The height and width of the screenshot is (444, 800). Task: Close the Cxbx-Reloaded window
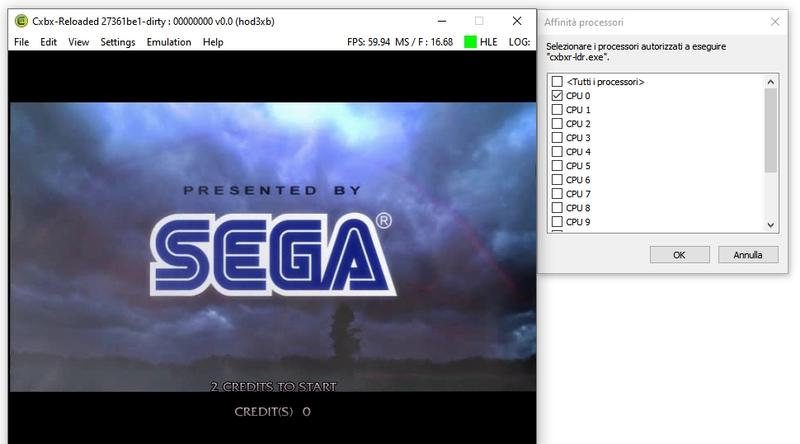517,21
